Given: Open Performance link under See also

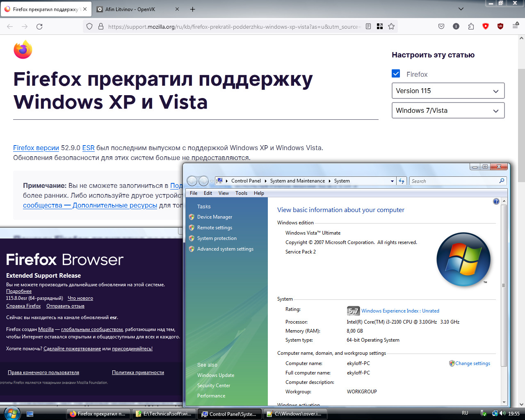Looking at the screenshot, I should pos(211,396).
